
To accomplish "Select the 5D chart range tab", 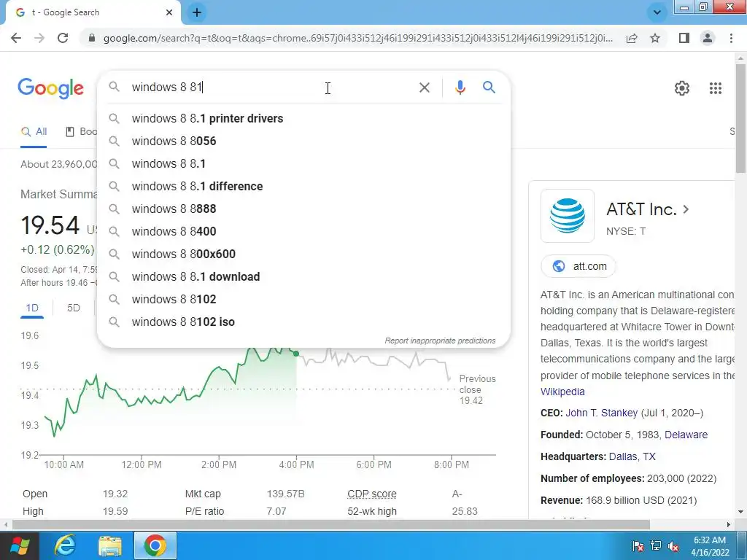I will (x=74, y=308).
